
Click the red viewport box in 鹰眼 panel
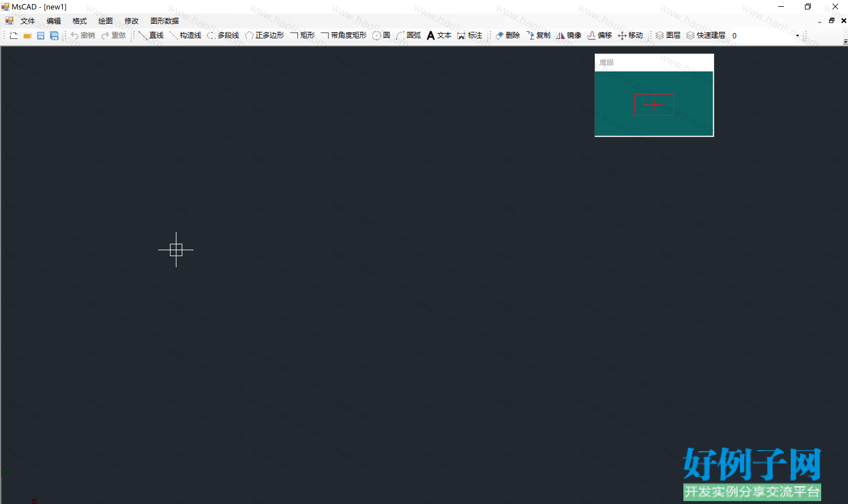pyautogui.click(x=654, y=104)
